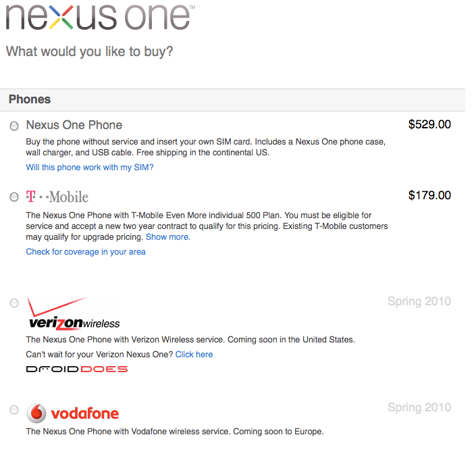Click the $179.00 T-Mobile price
The width and height of the screenshot is (476, 460).
coord(429,195)
